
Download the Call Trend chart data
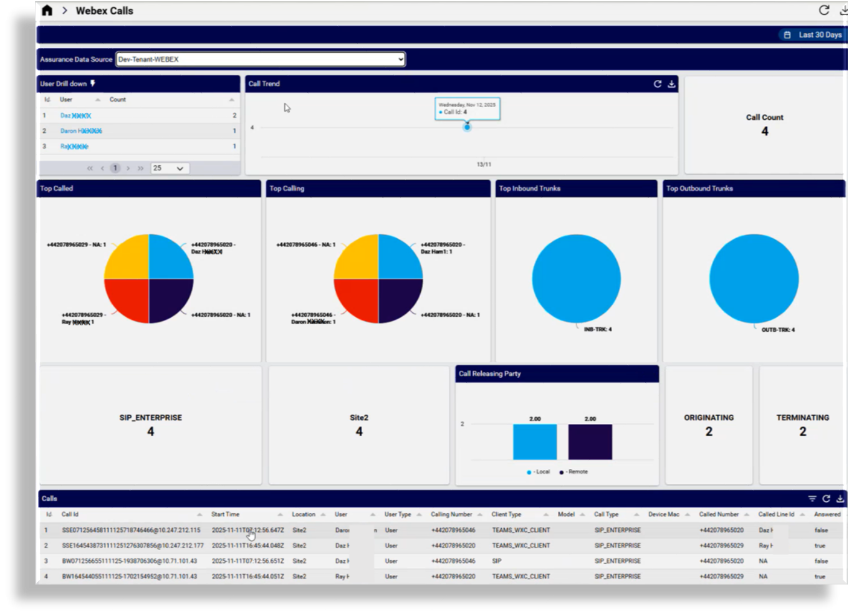tap(671, 83)
